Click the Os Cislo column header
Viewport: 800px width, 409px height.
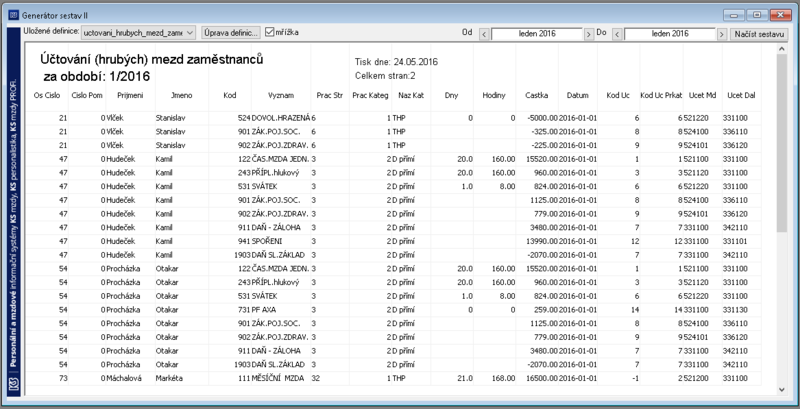46,95
